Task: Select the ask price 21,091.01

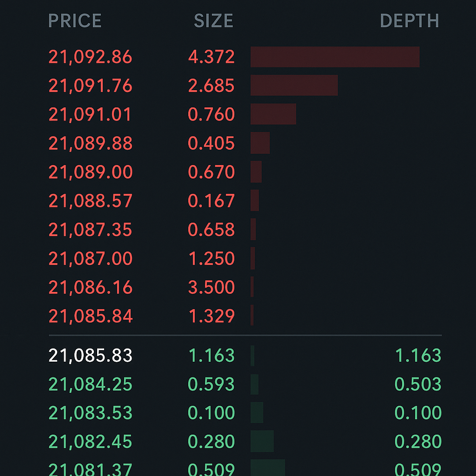Action: [90, 114]
